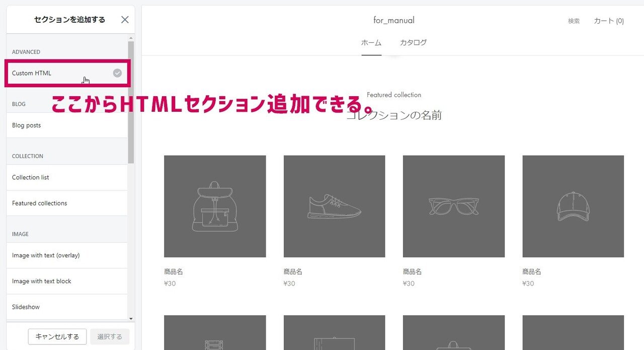Viewport: 644px width, 350px height.
Task: Click the BLOG category header
Action: click(19, 104)
